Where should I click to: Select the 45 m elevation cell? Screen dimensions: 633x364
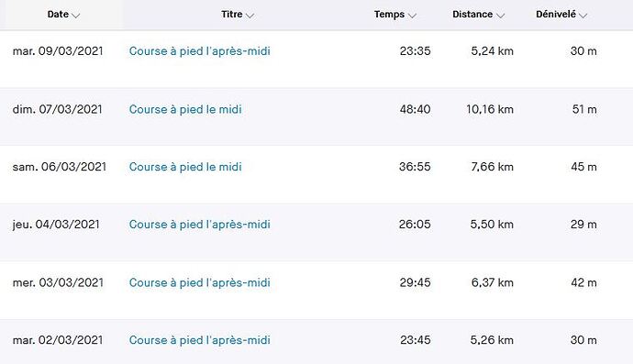(583, 167)
